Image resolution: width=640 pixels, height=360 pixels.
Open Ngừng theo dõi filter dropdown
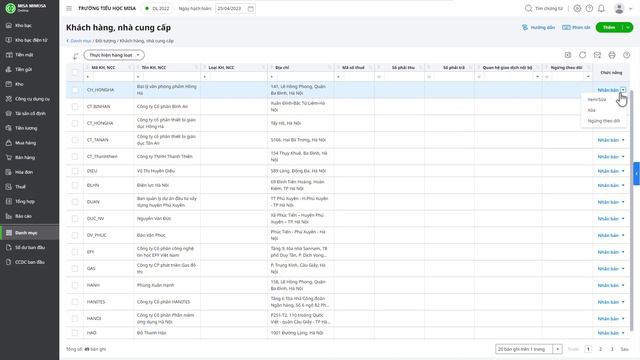tap(588, 77)
